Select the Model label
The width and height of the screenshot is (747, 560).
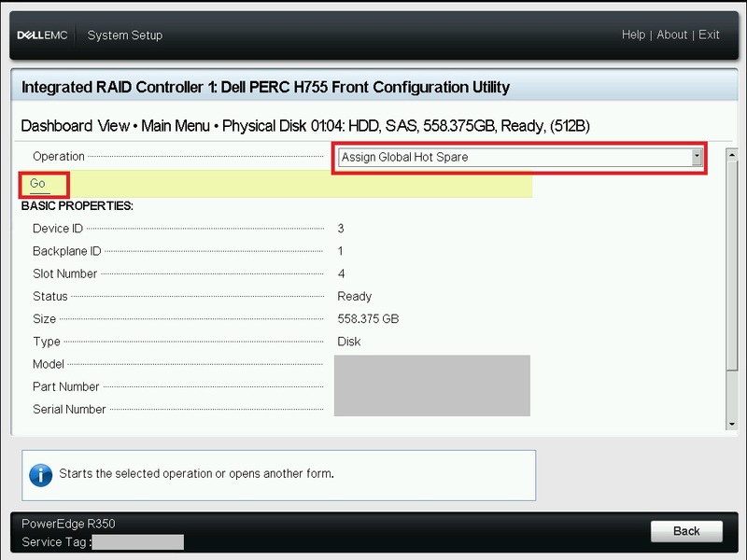pyautogui.click(x=49, y=364)
